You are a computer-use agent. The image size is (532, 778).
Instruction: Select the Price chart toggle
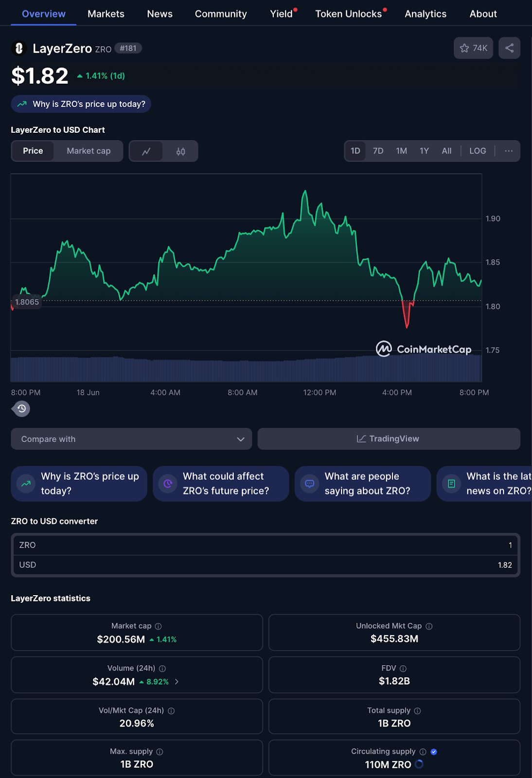pyautogui.click(x=33, y=151)
